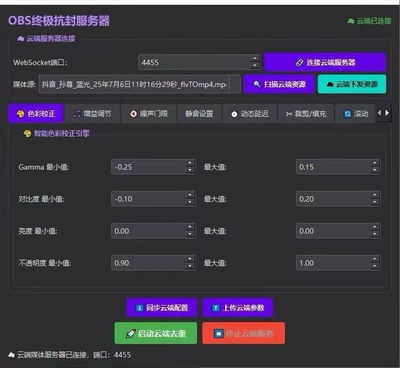Click the 云端已连接 status indicator
The height and width of the screenshot is (368, 400).
pyautogui.click(x=369, y=21)
